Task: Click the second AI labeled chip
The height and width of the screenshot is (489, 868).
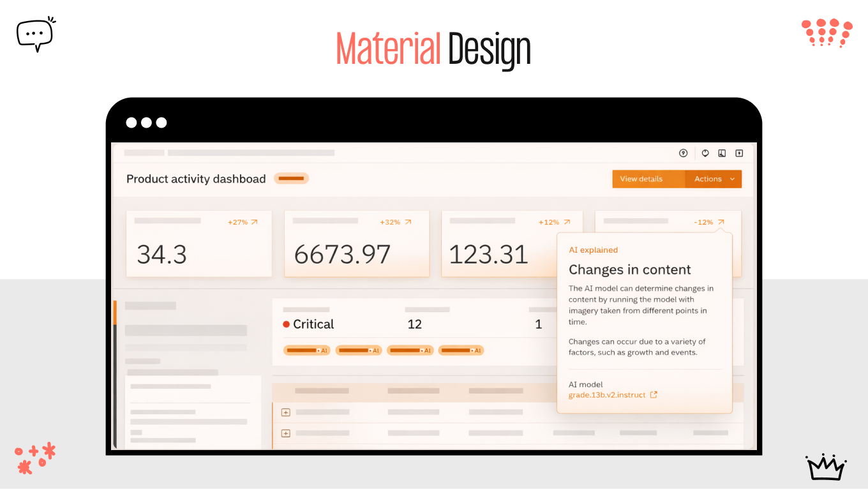Action: click(358, 350)
